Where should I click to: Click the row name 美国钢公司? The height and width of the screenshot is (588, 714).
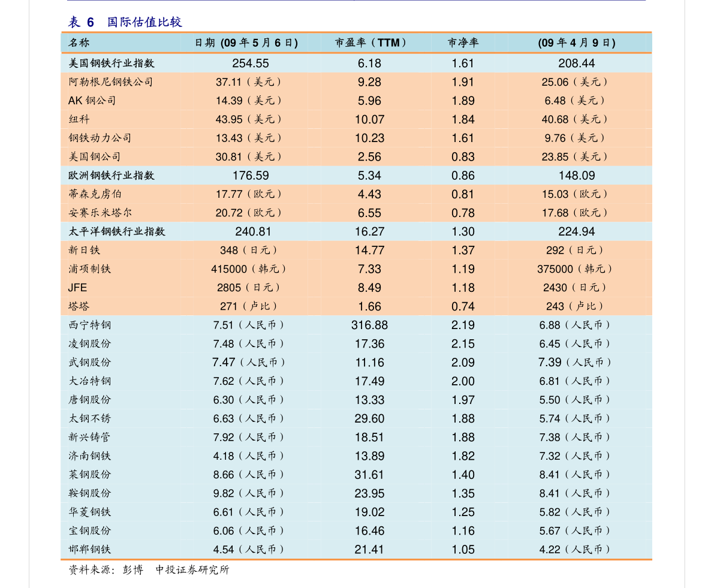pos(95,156)
